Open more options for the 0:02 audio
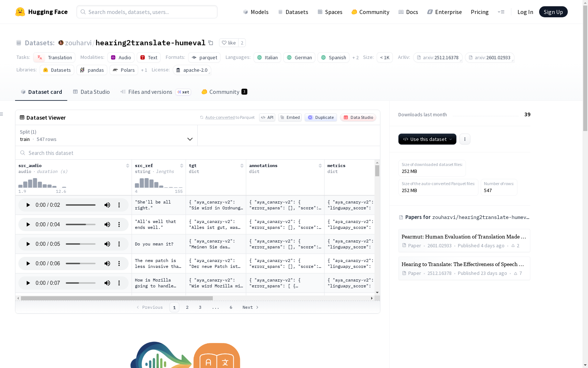The width and height of the screenshot is (588, 368). (119, 205)
